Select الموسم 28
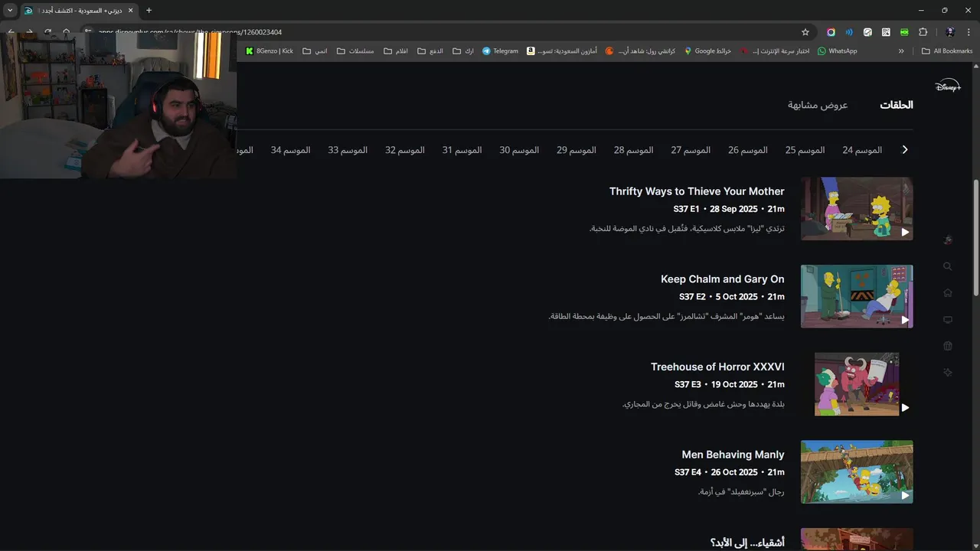 click(x=633, y=150)
